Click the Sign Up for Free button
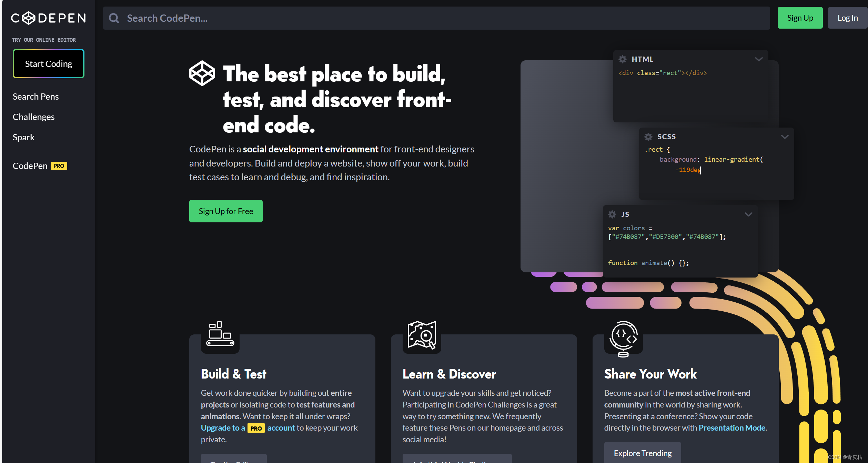 coord(225,210)
